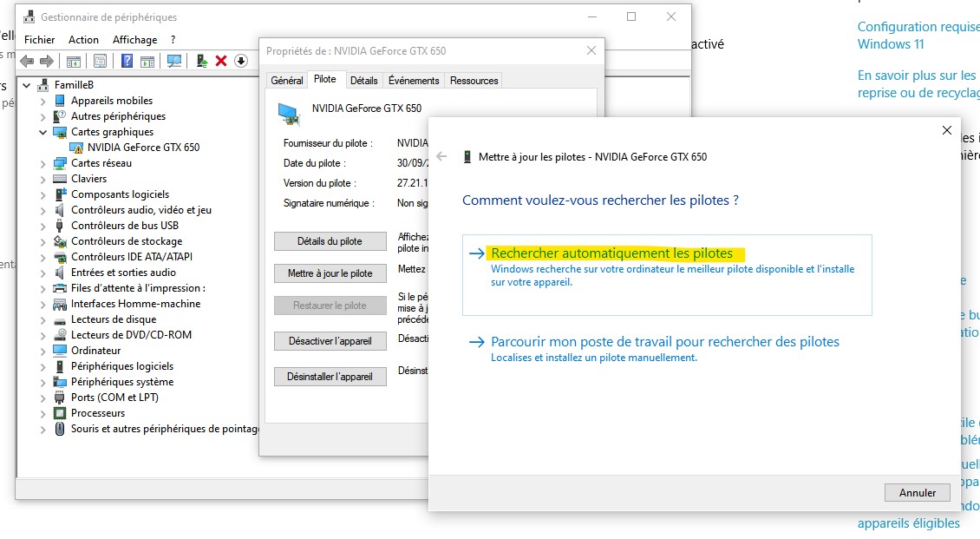This screenshot has width=980, height=539.
Task: Choose Rechercher automatiquement les pilotes
Action: tap(667, 274)
